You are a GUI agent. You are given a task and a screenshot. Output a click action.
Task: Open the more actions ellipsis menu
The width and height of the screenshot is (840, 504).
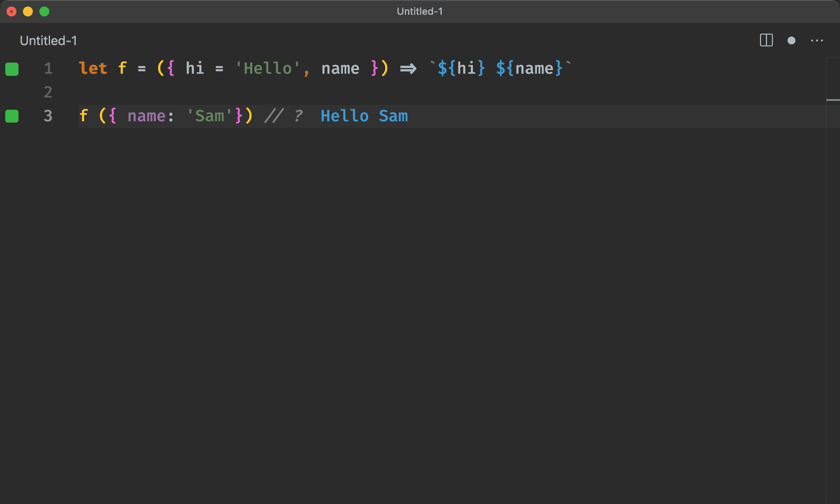point(817,40)
